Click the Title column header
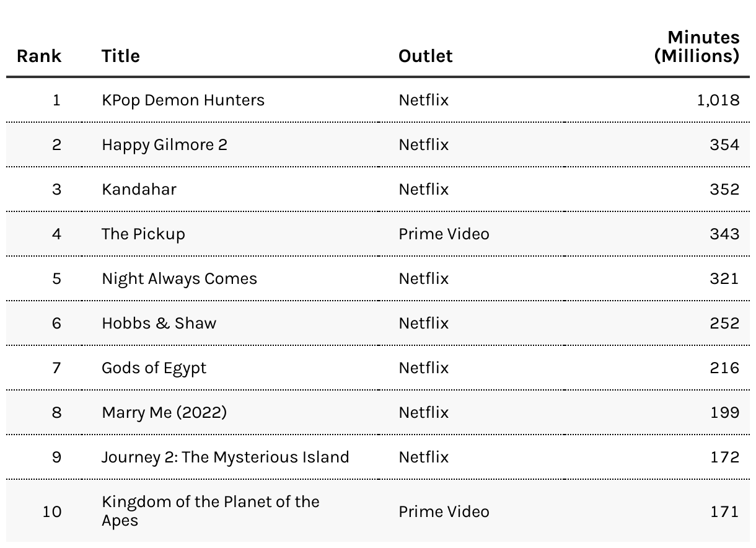This screenshot has width=756, height=548. coord(121,56)
